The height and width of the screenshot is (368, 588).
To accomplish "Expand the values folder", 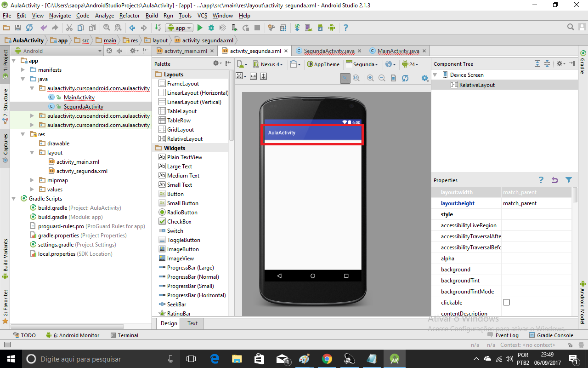I will [32, 190].
